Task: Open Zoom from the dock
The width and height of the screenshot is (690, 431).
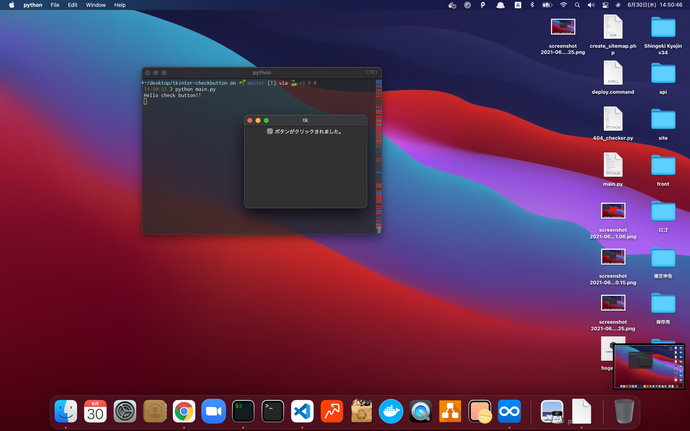Action: click(213, 410)
